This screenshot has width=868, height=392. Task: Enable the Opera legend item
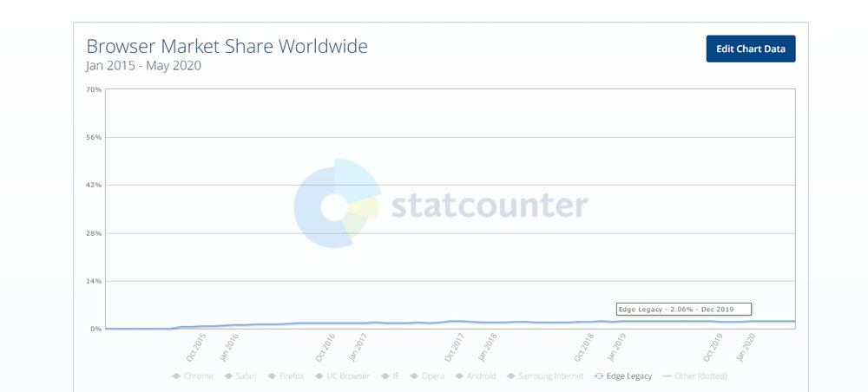(427, 376)
